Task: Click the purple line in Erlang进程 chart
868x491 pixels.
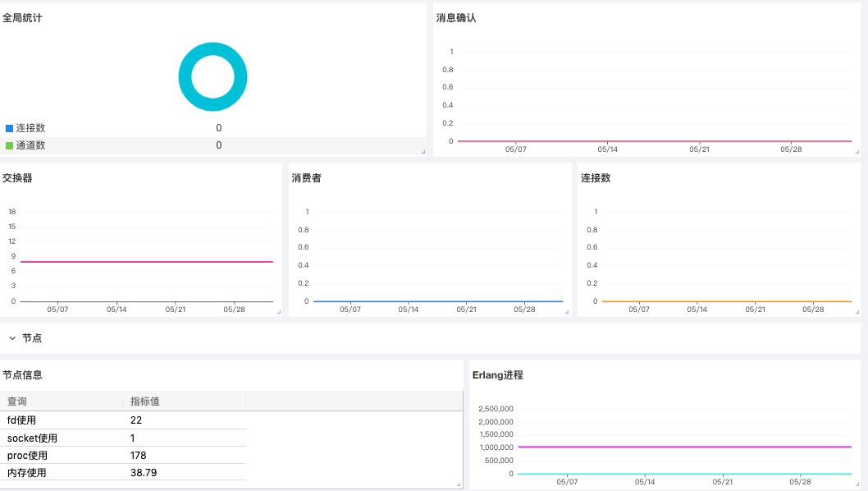Action: pyautogui.click(x=685, y=447)
